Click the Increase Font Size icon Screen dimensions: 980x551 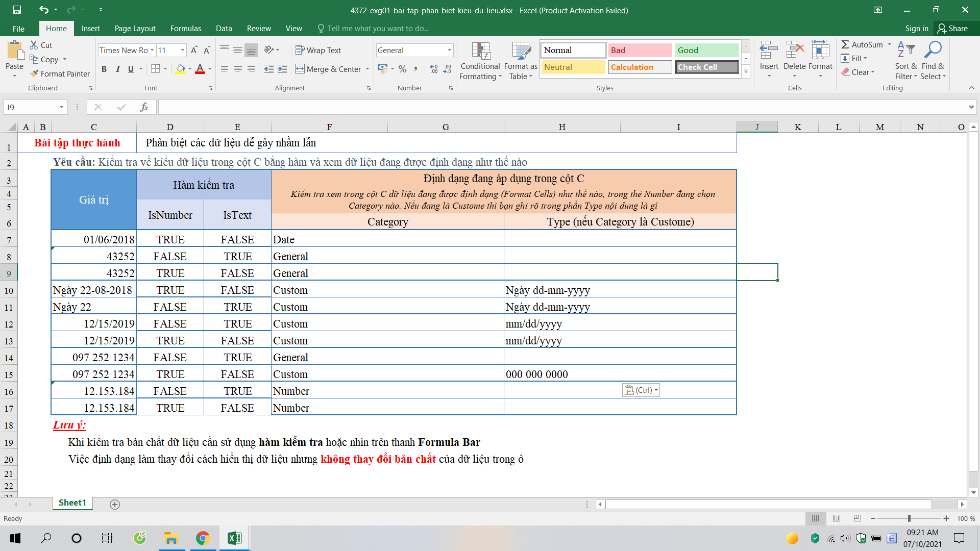pyautogui.click(x=194, y=50)
